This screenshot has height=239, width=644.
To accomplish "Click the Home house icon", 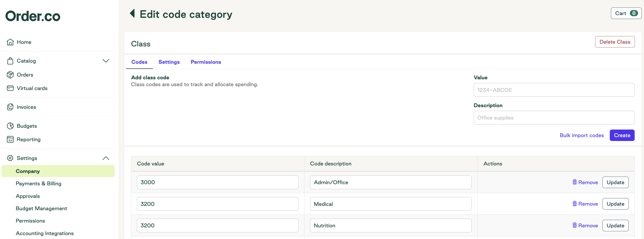I will 10,42.
